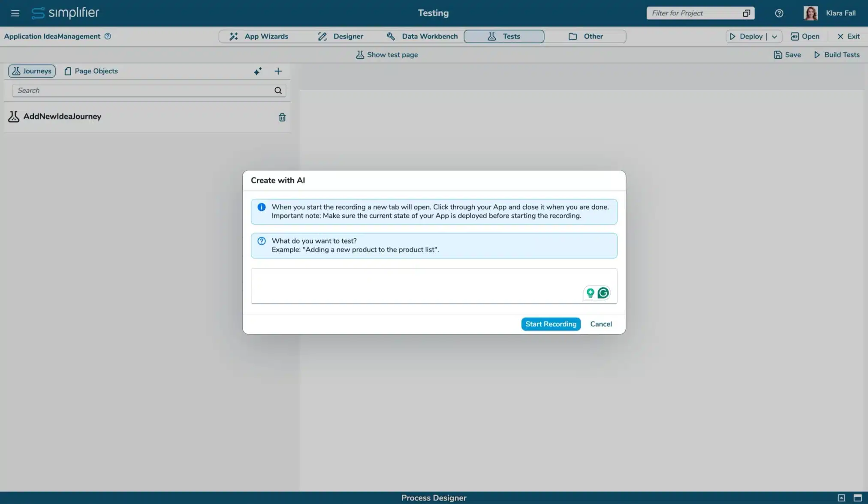Open the help icon in the top bar

click(x=778, y=13)
